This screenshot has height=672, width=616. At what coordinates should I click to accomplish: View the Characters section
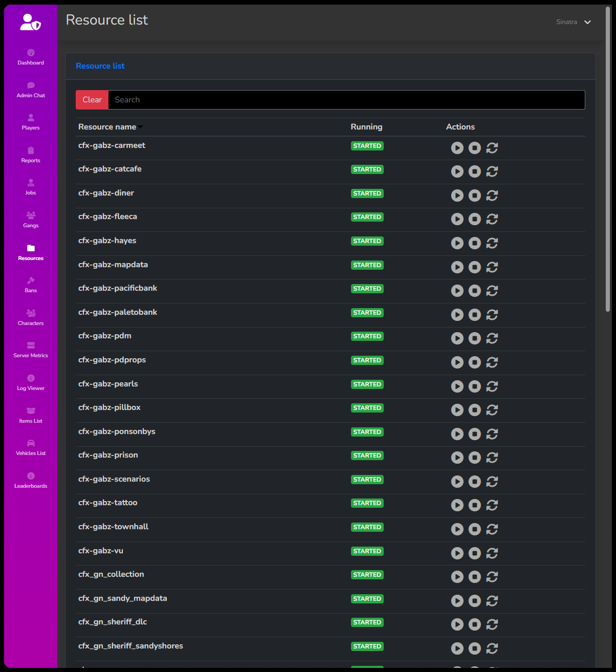31,318
